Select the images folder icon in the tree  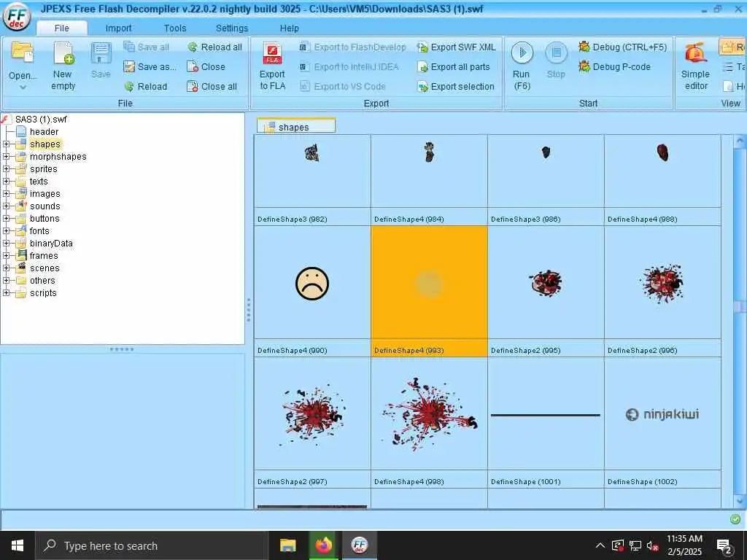21,193
